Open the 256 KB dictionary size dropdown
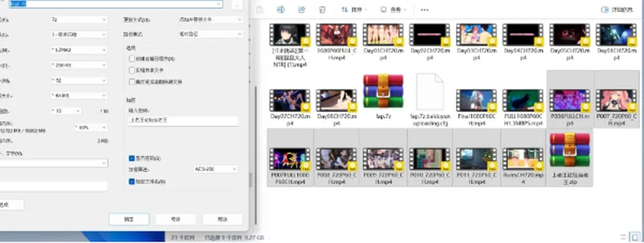 pyautogui.click(x=79, y=65)
